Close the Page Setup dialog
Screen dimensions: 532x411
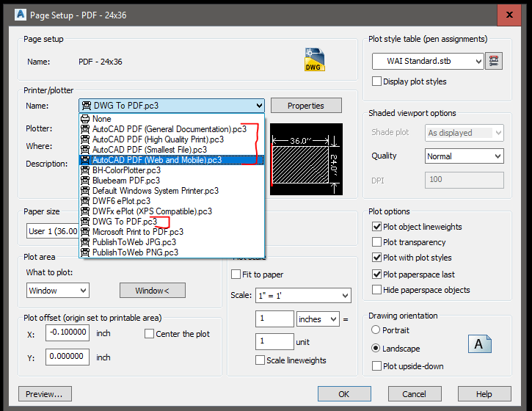[x=509, y=15]
